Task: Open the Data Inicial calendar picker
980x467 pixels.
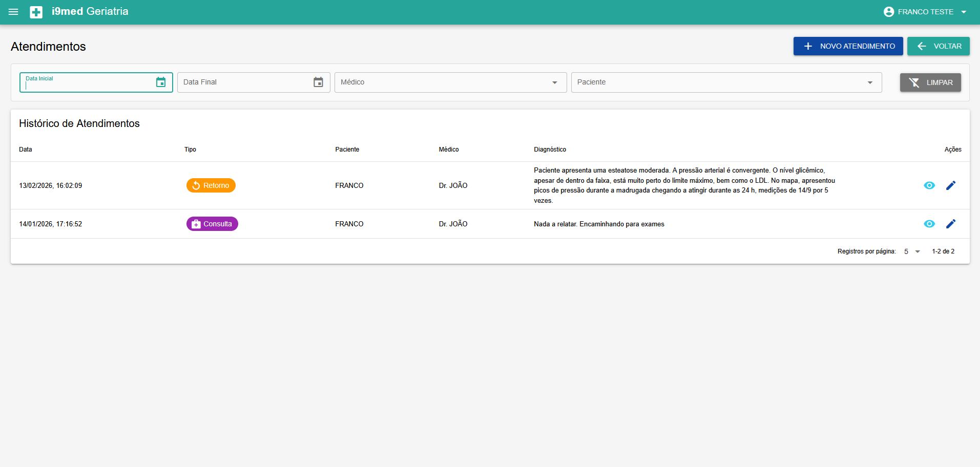Action: click(x=161, y=82)
